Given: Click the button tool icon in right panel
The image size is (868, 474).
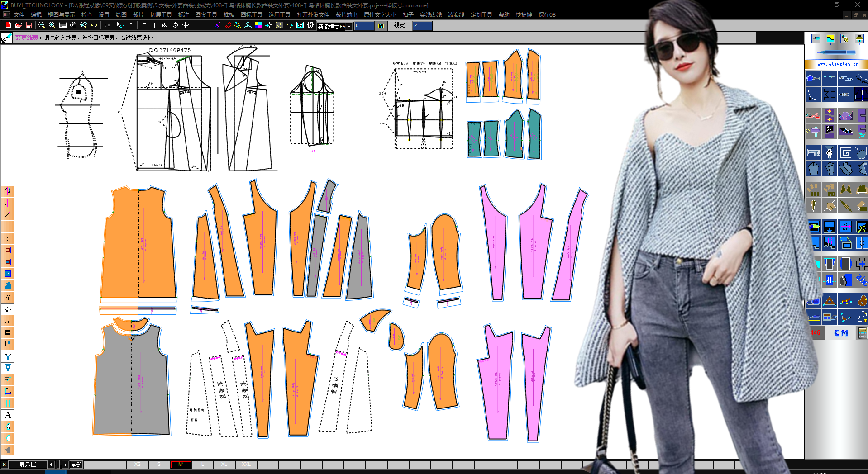Looking at the screenshot, I should (x=813, y=78).
